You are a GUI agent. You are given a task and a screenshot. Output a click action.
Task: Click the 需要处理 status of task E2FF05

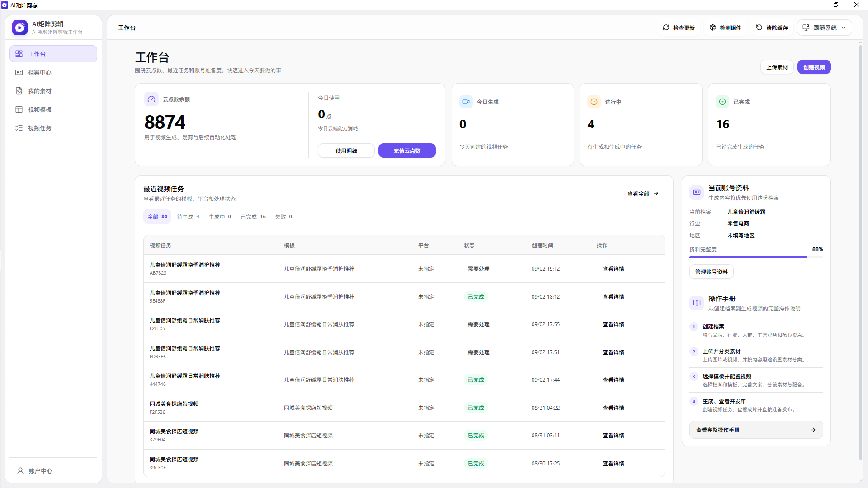[x=478, y=324]
